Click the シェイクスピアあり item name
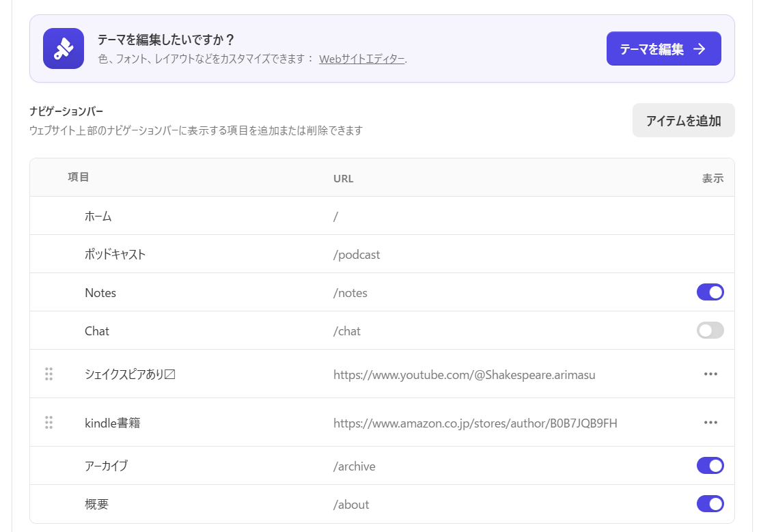761x532 pixels. point(130,374)
